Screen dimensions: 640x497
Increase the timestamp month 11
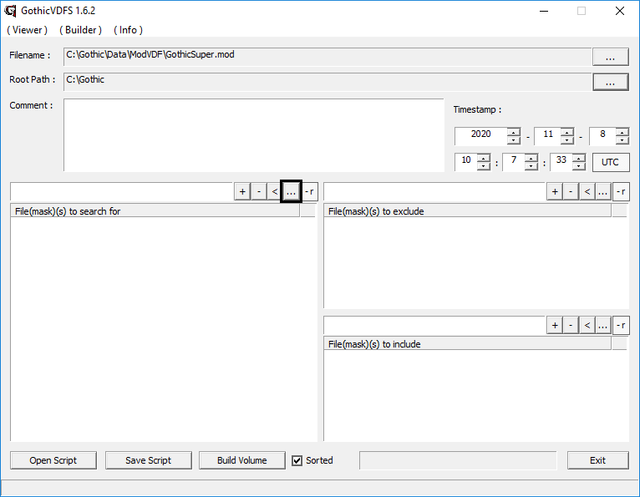click(567, 132)
